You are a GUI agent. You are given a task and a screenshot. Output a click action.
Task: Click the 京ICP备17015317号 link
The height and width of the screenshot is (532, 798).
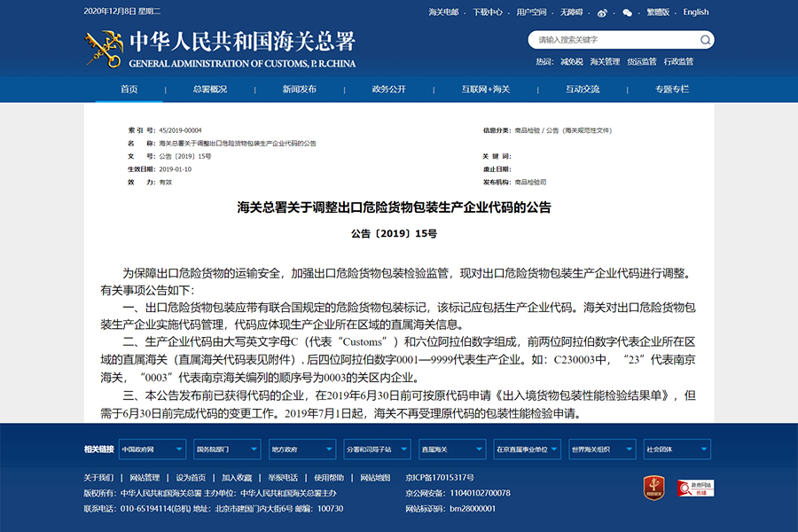click(x=440, y=478)
